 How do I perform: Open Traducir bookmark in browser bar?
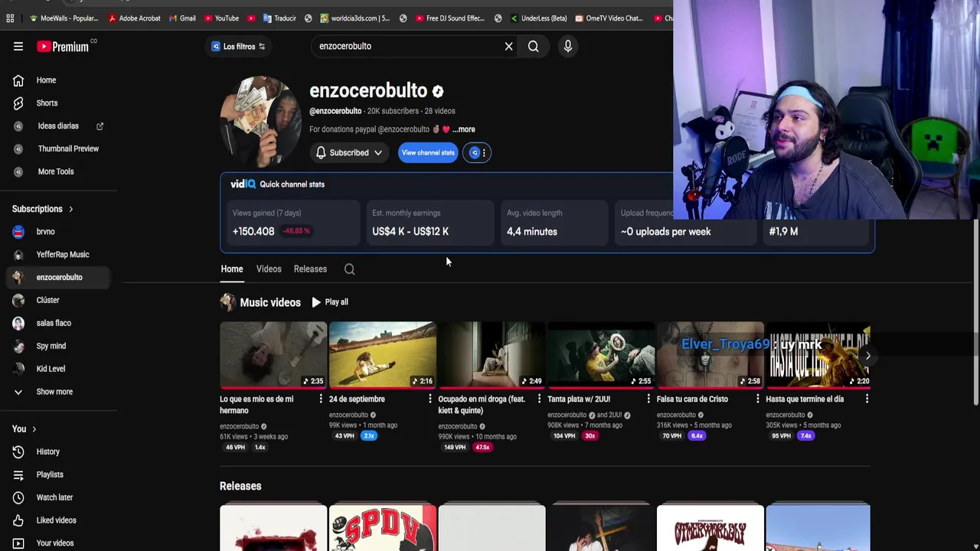(x=279, y=18)
